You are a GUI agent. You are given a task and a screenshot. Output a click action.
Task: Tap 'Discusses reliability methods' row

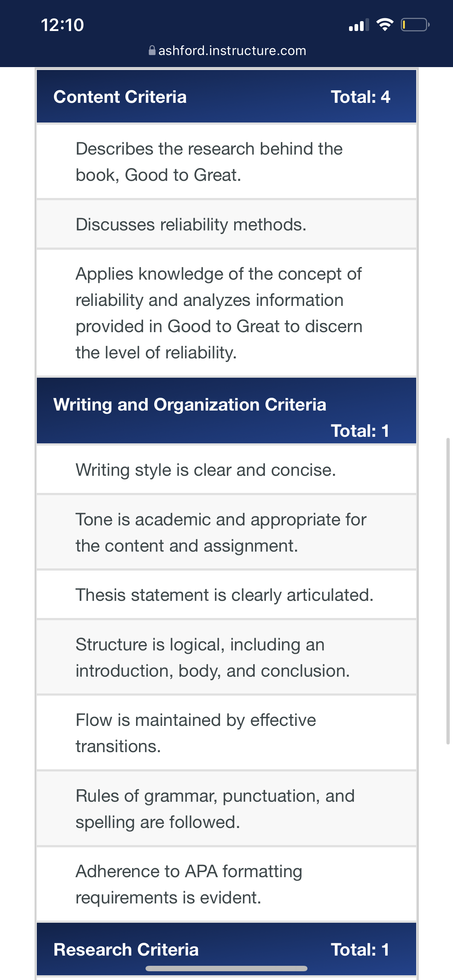(x=226, y=225)
